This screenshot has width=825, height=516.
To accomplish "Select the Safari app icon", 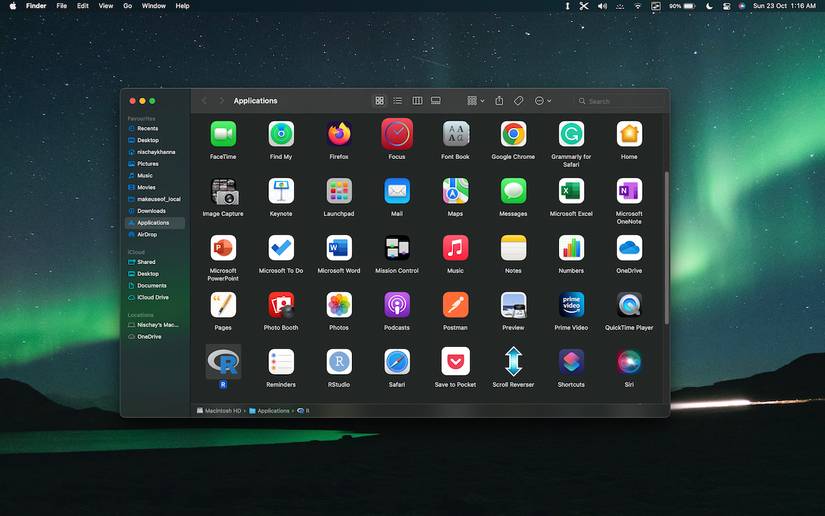I will coord(397,362).
